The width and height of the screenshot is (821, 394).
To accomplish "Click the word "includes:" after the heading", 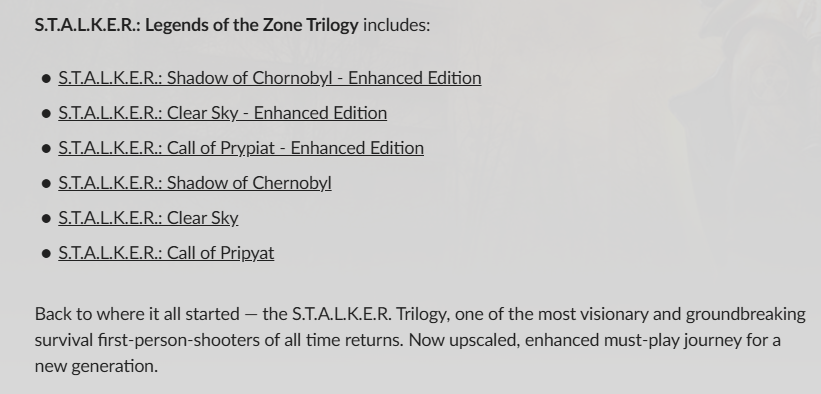I will [x=396, y=25].
